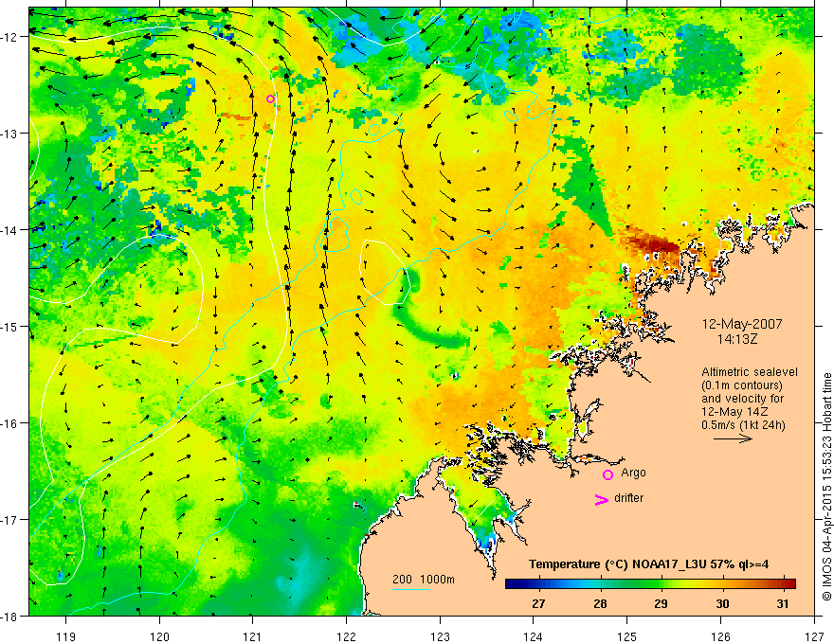The height and width of the screenshot is (644, 834).
Task: Click the '124' longitude axis label
Action: (534, 636)
